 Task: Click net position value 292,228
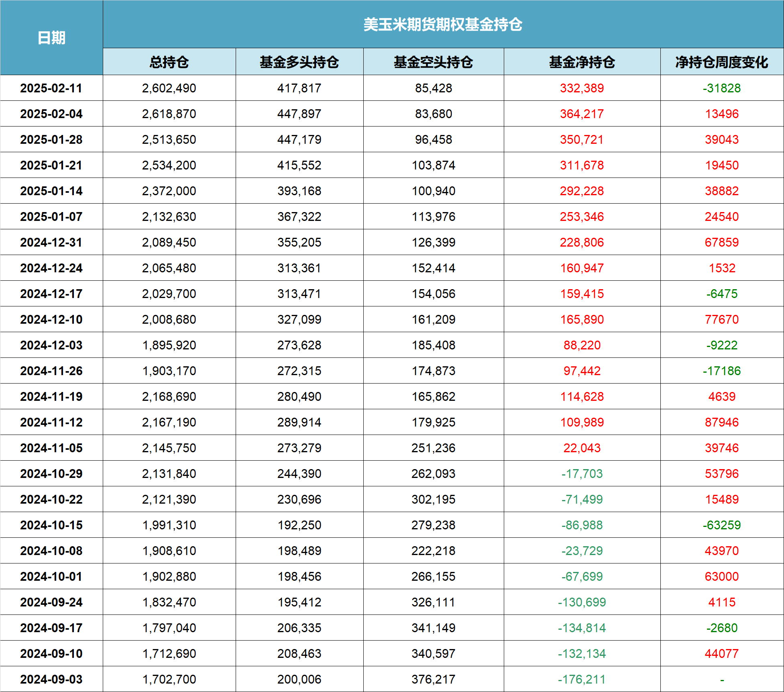click(x=582, y=191)
